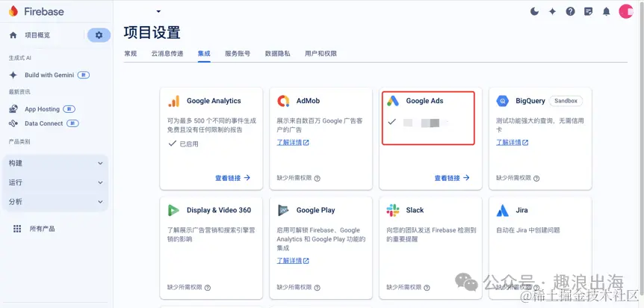
Task: Click the help icon under Google Play card
Action: pos(317,288)
